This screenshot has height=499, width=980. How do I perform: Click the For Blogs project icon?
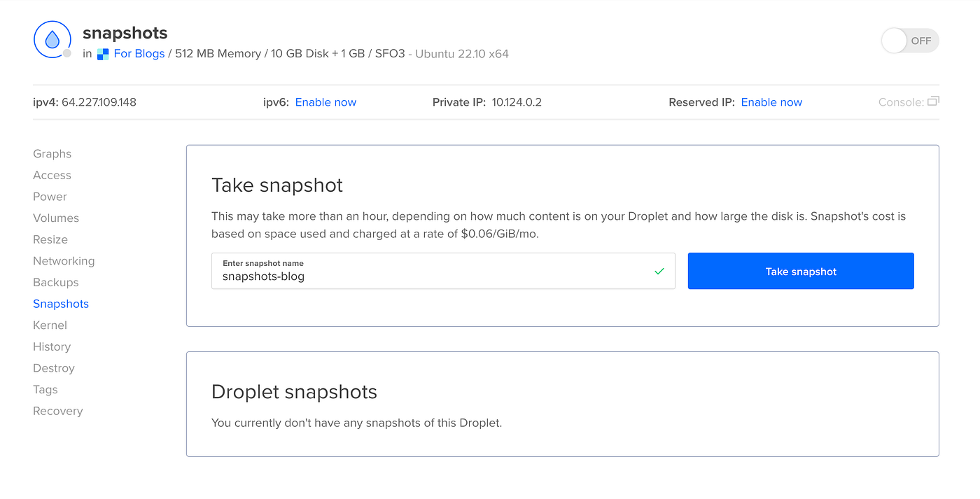coord(103,54)
